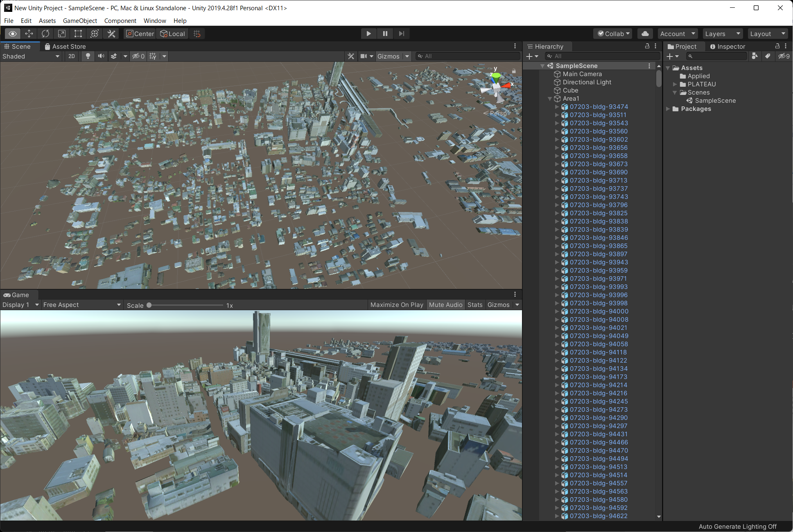Open the cloud services icon
The height and width of the screenshot is (532, 793).
[645, 34]
